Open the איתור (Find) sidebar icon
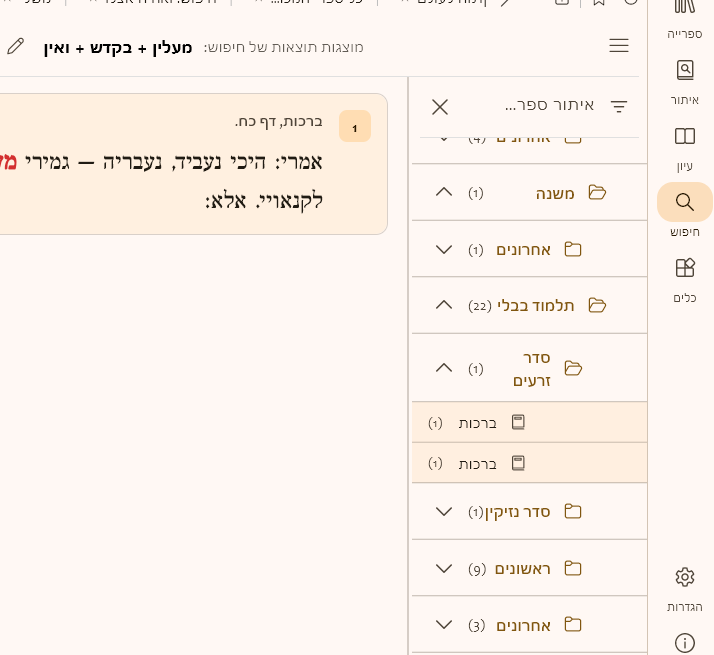Image resolution: width=714 pixels, height=655 pixels. 685,80
